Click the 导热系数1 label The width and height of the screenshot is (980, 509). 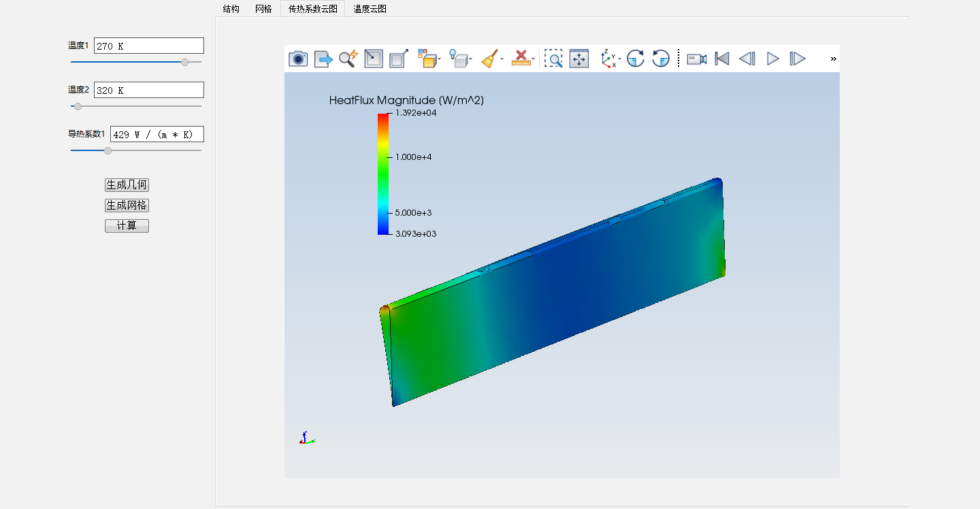(86, 134)
